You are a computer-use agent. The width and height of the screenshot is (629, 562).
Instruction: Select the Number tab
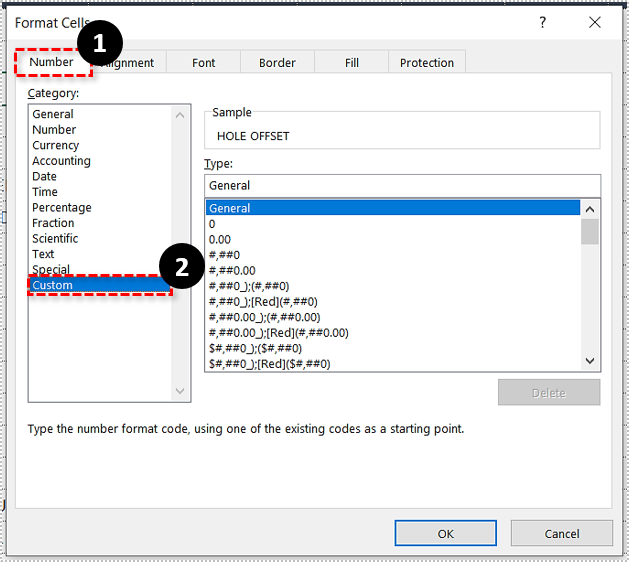(x=51, y=62)
